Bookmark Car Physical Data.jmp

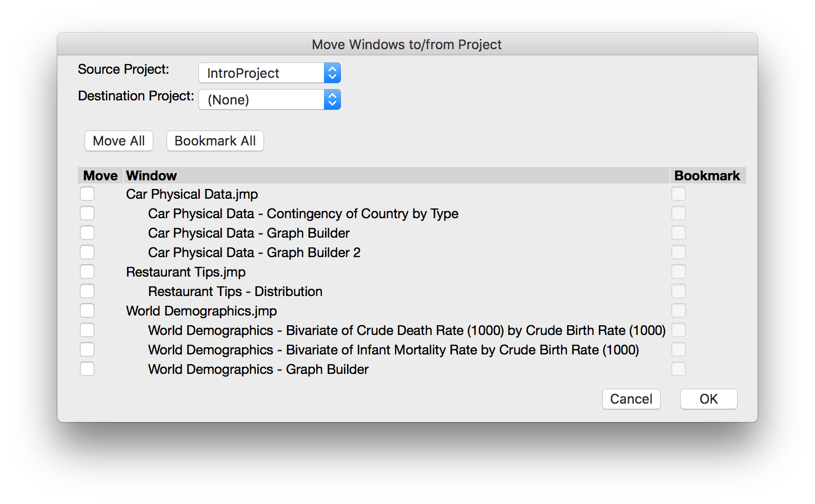pyautogui.click(x=679, y=194)
